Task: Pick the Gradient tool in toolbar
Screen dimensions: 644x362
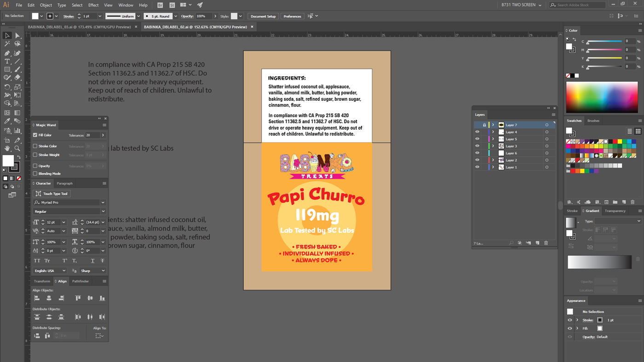Action: [17, 113]
